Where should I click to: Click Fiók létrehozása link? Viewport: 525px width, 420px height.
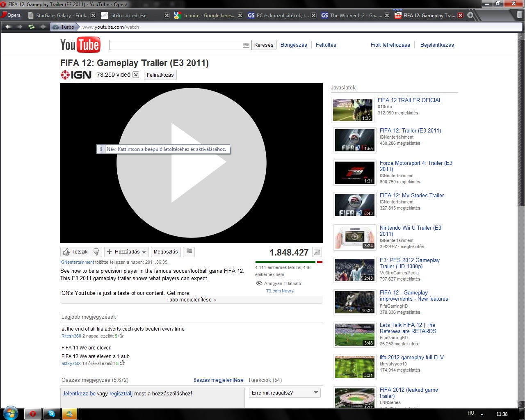point(390,45)
